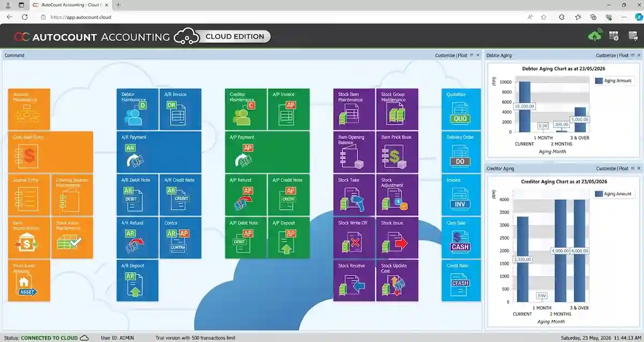Open the A/P Payment tile
This screenshot has width=644, height=342.
[267, 152]
